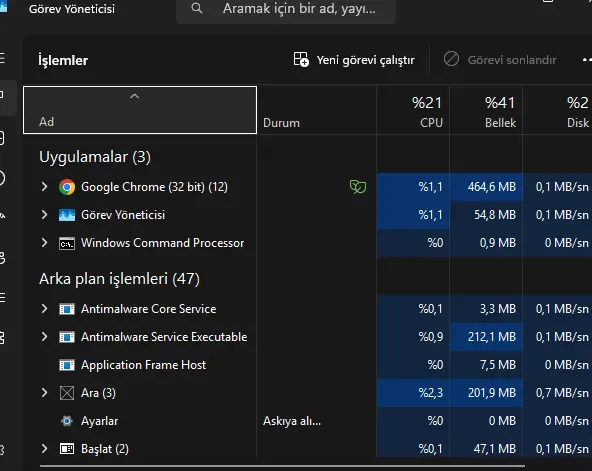Sort processes by Durum column
Viewport: 592px width, 471px height.
tap(316, 110)
